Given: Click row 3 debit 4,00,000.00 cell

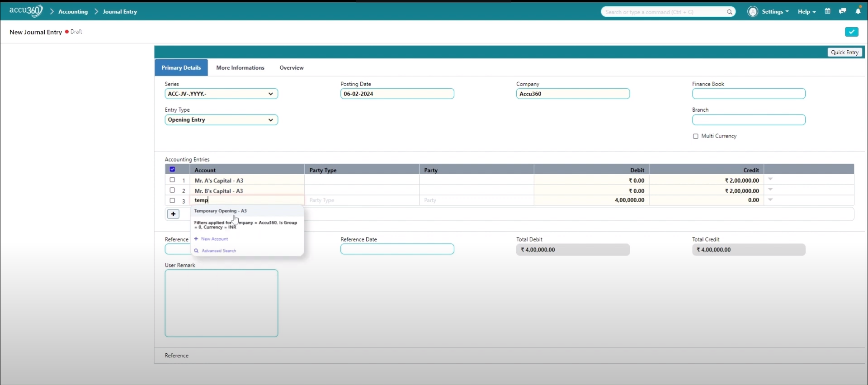Looking at the screenshot, I should point(591,200).
